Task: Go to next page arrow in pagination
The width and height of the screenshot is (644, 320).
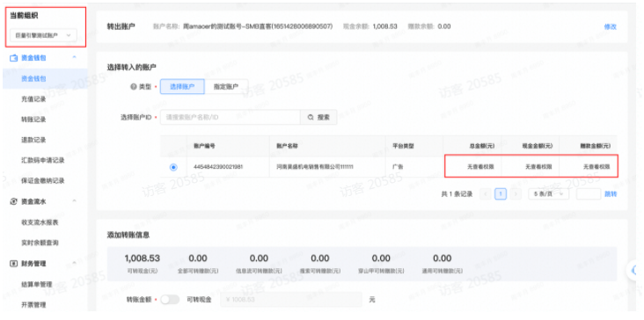Action: (516, 193)
